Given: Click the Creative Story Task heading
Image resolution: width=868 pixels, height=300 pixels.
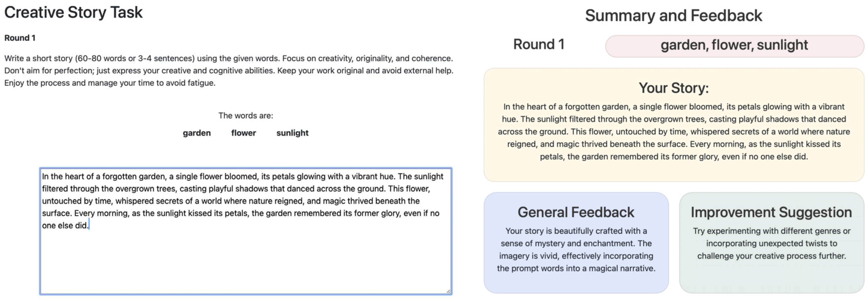Looking at the screenshot, I should [73, 13].
